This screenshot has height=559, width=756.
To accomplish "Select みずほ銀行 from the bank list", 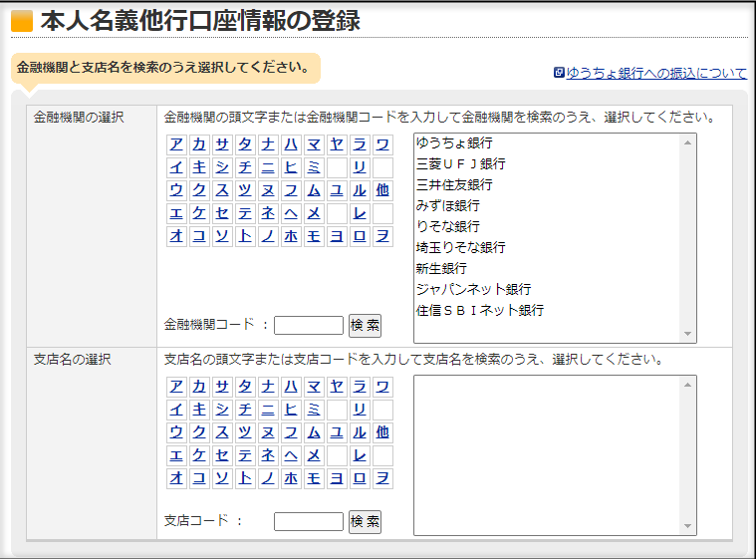I will [447, 205].
